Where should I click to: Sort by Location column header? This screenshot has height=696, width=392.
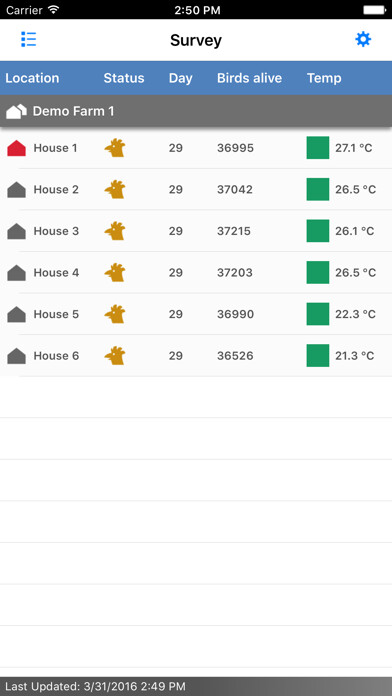tap(32, 78)
